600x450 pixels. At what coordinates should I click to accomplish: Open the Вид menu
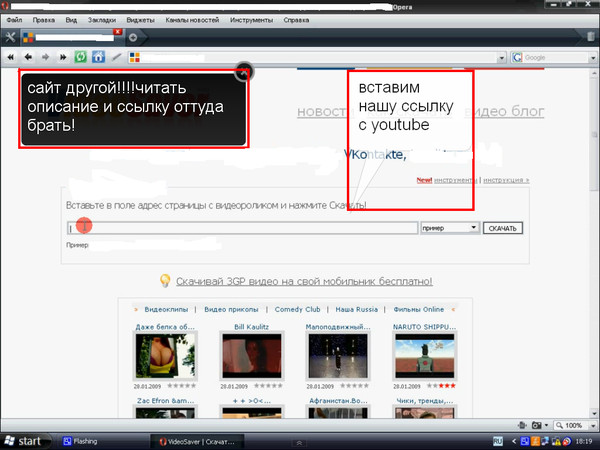(x=71, y=20)
